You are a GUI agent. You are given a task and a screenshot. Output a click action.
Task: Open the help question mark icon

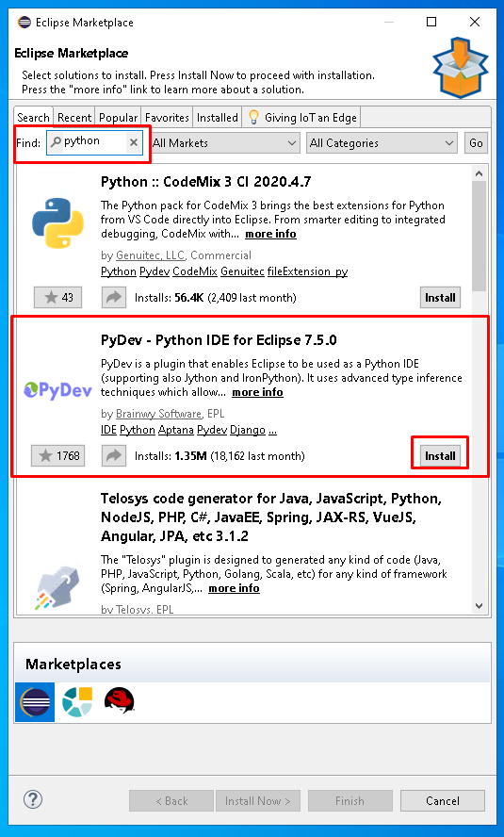coord(33,799)
